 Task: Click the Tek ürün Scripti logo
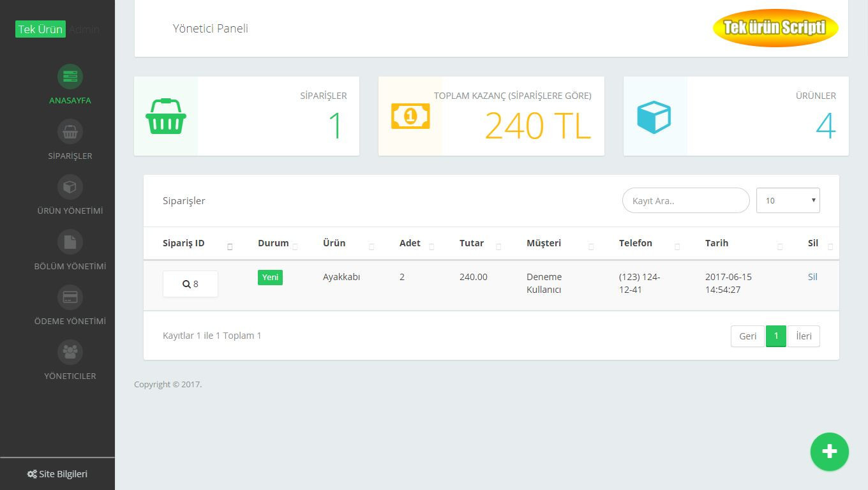coord(775,28)
